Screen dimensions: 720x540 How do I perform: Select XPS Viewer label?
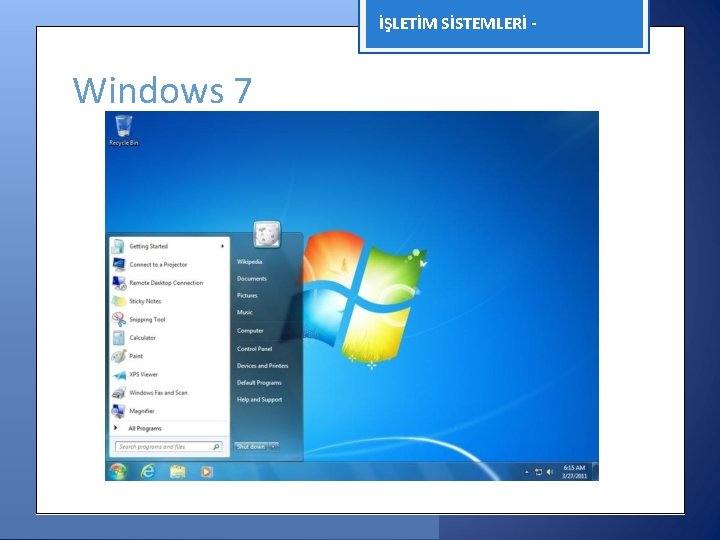(143, 375)
